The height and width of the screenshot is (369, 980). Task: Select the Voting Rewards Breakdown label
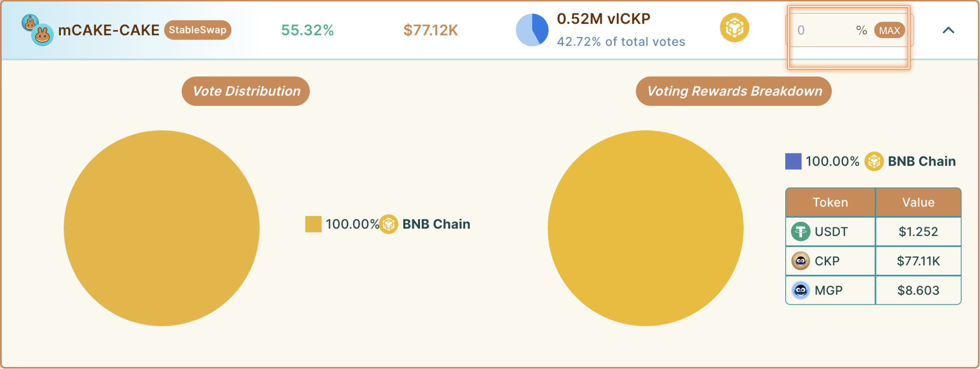pyautogui.click(x=734, y=91)
